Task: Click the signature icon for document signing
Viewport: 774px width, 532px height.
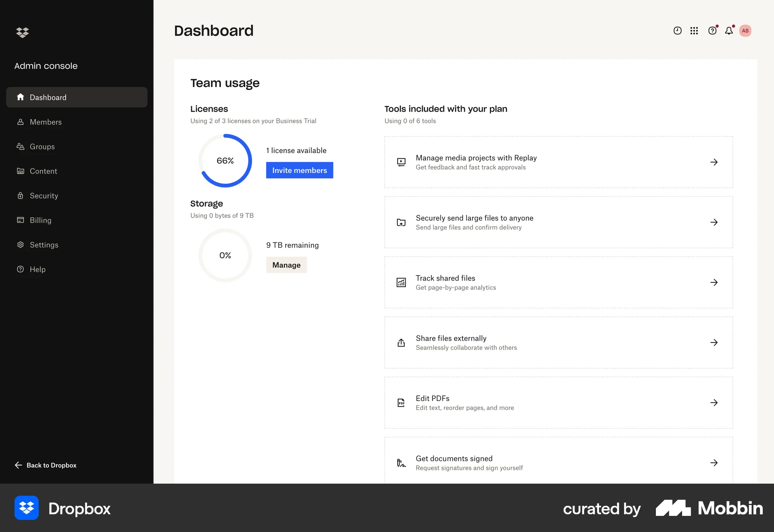Action: click(x=401, y=463)
